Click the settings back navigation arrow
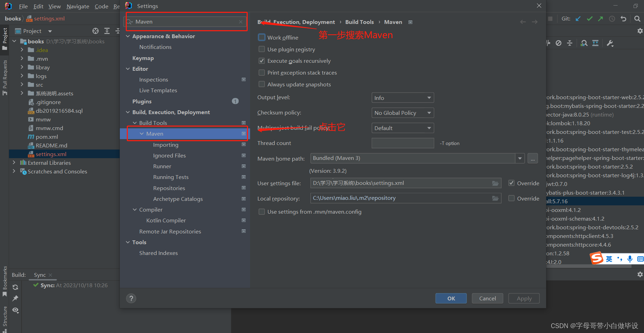 point(523,22)
